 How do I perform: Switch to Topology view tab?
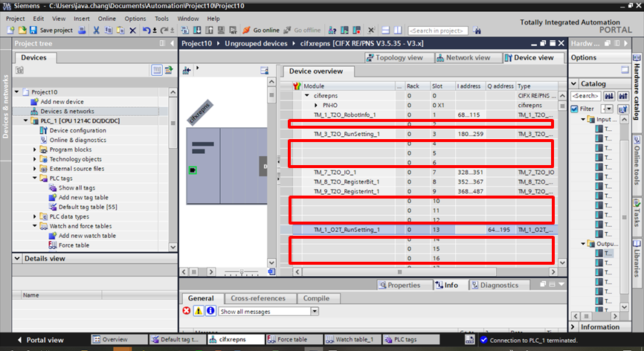[399, 58]
